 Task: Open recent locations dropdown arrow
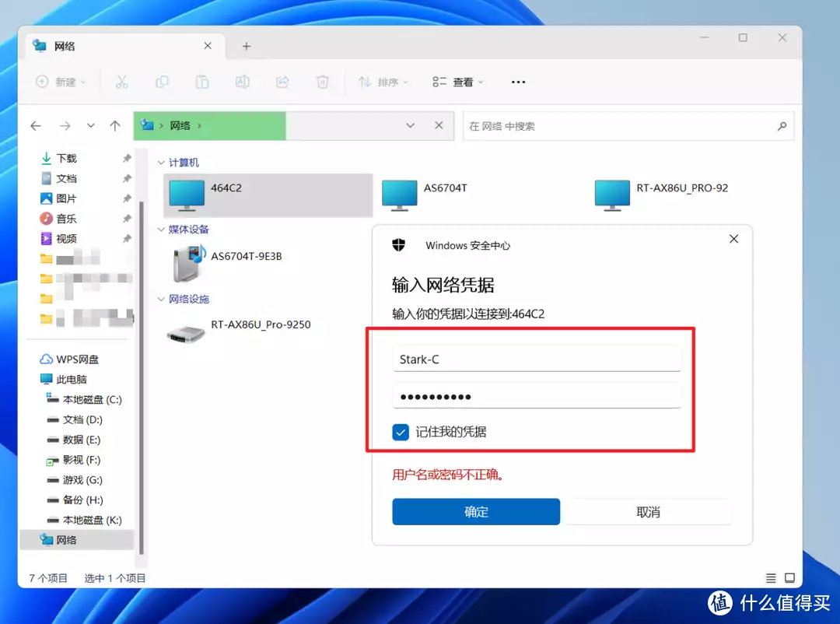click(x=90, y=126)
